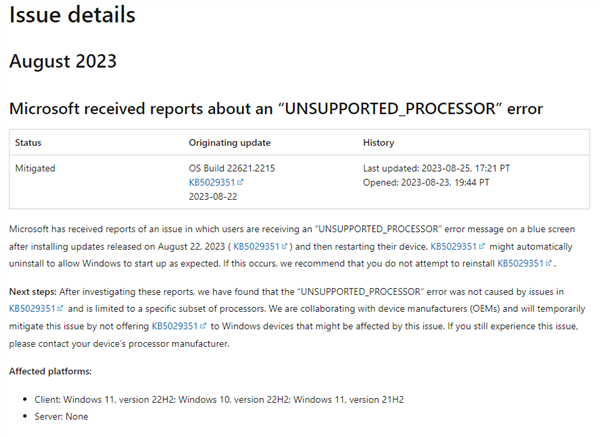Click the UNSUPPORTED_PROCESSOR error heading
The image size is (600, 437).
276,109
